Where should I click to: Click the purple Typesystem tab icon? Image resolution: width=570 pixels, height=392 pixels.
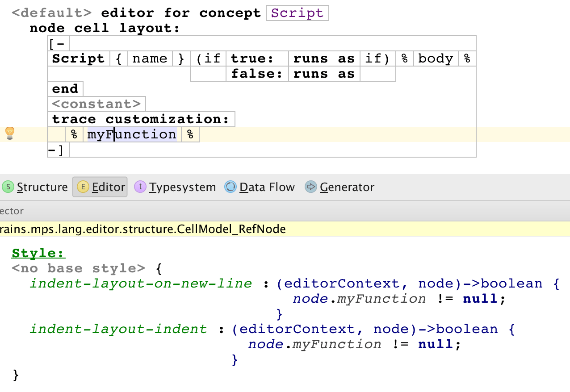(140, 187)
